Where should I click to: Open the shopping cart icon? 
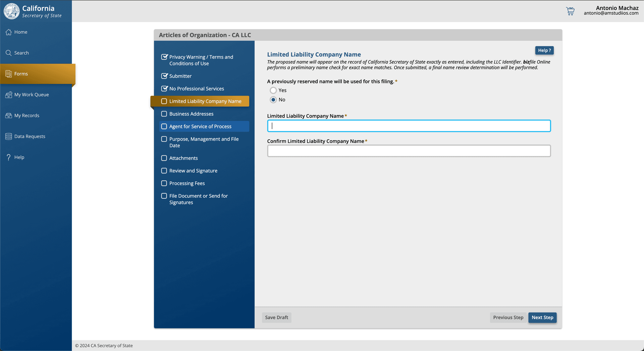click(x=570, y=11)
